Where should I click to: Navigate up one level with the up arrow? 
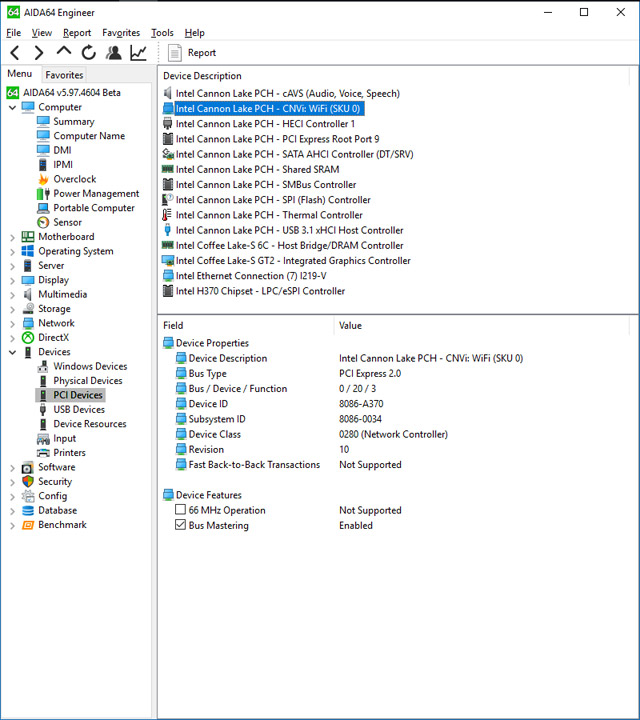(64, 51)
